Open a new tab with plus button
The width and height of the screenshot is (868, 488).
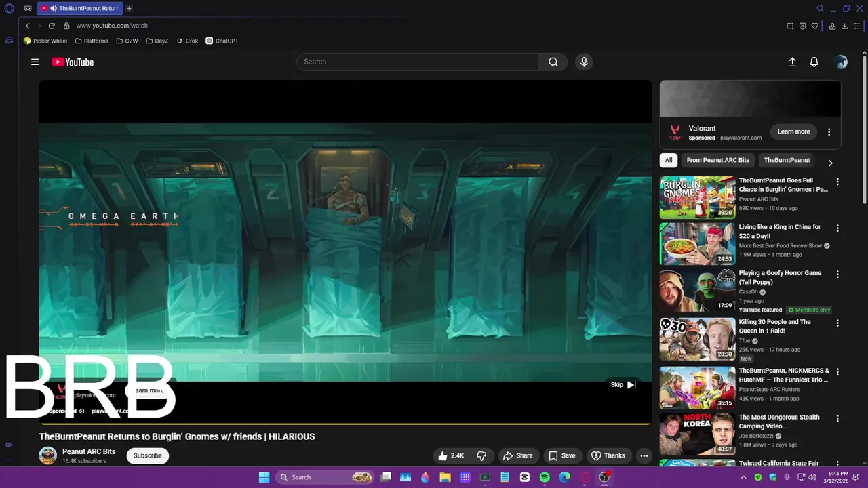click(x=129, y=9)
